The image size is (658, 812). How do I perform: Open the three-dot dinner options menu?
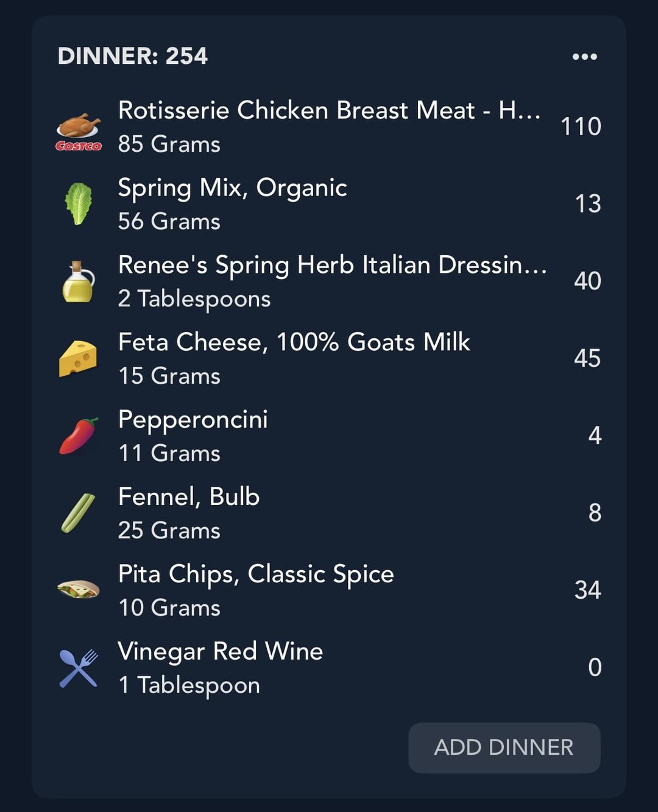pyautogui.click(x=584, y=57)
